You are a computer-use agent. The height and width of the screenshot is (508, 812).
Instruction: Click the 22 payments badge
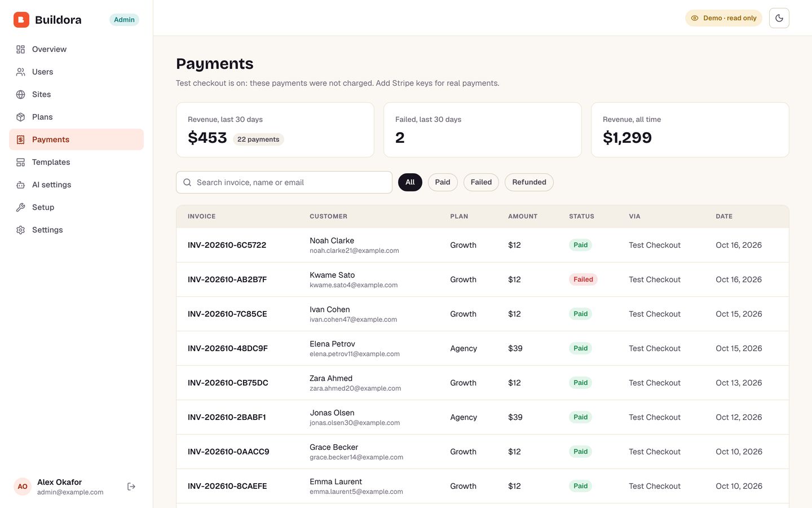(258, 139)
